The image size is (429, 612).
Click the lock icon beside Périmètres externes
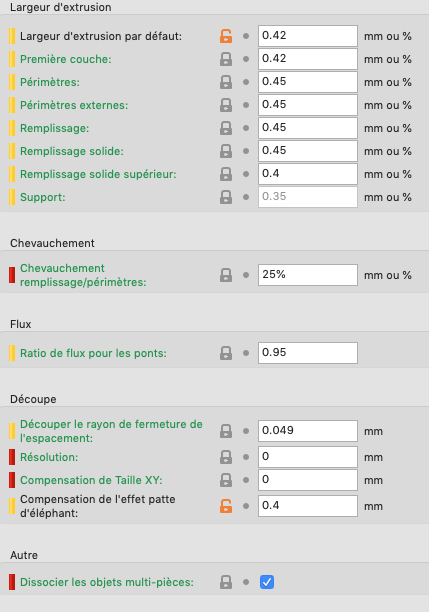point(226,105)
